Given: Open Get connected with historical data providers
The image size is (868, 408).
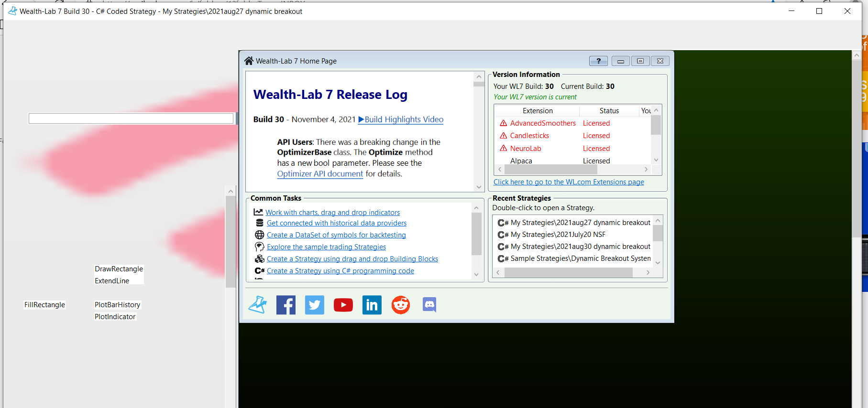Looking at the screenshot, I should (337, 223).
